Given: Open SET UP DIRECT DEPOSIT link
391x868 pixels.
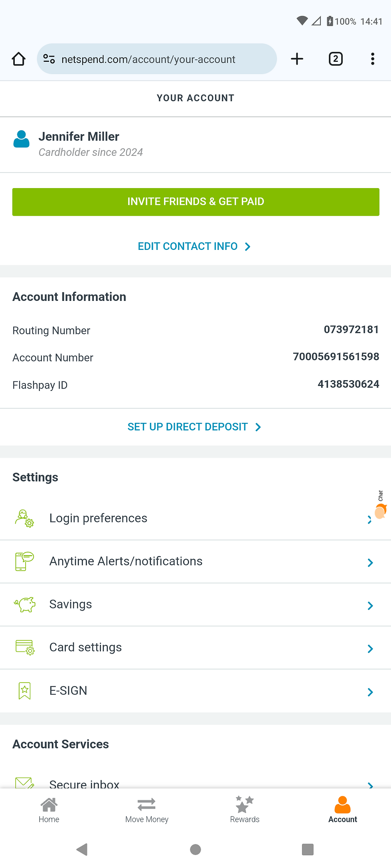Looking at the screenshot, I should 194,427.
